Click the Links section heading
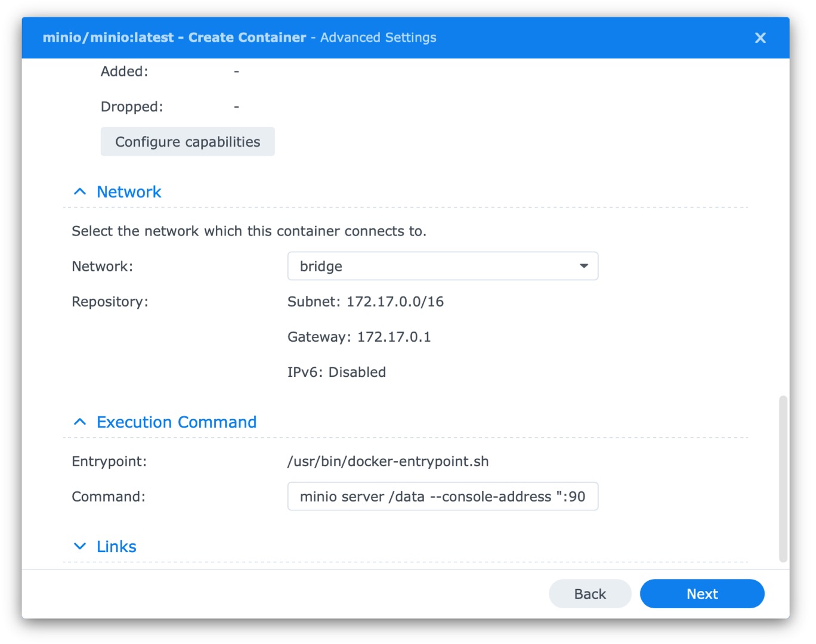The image size is (816, 644). point(116,547)
